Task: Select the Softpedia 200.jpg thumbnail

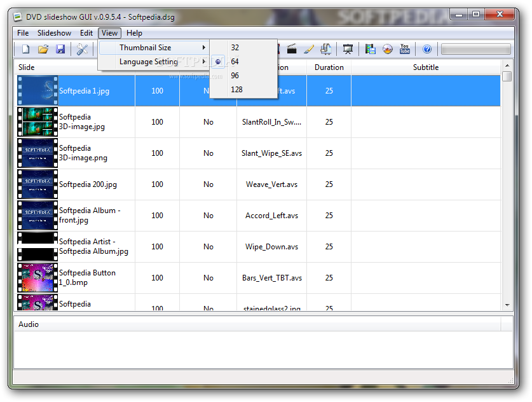Action: pos(38,184)
